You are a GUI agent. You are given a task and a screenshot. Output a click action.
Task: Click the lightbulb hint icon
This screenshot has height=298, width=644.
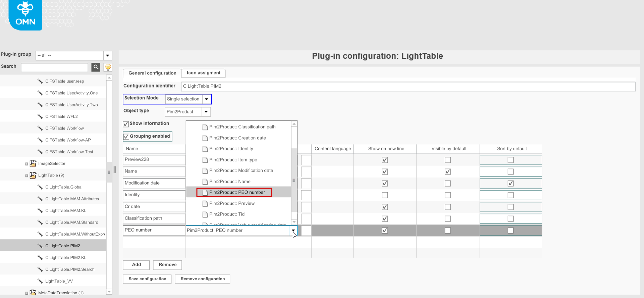(108, 67)
